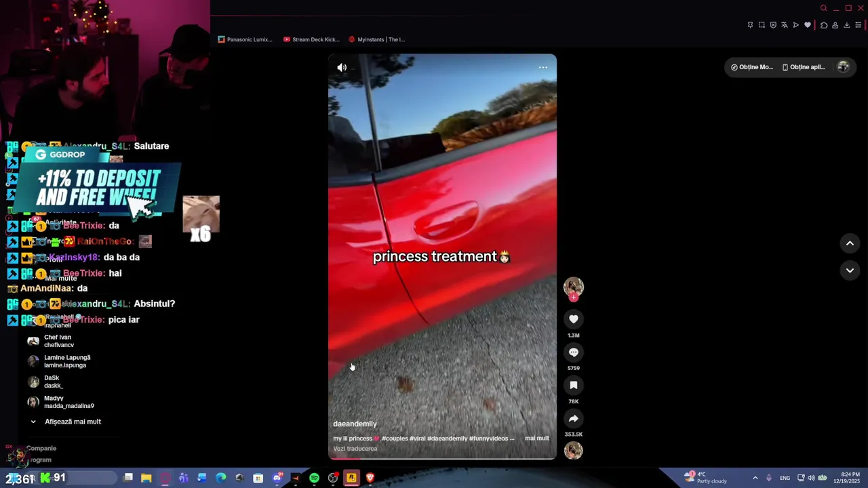Screen dimensions: 868x488
Task: Open the browser easy setup menu icon
Action: click(858, 25)
